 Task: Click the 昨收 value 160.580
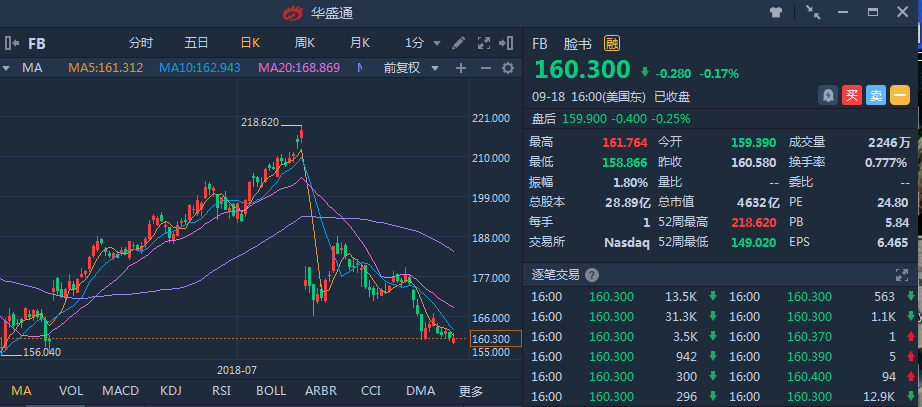(755, 162)
